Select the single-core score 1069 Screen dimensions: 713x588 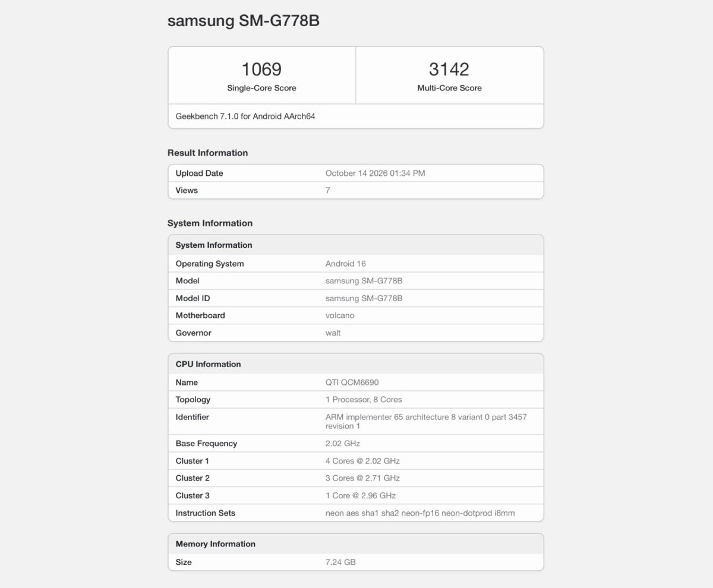point(261,69)
